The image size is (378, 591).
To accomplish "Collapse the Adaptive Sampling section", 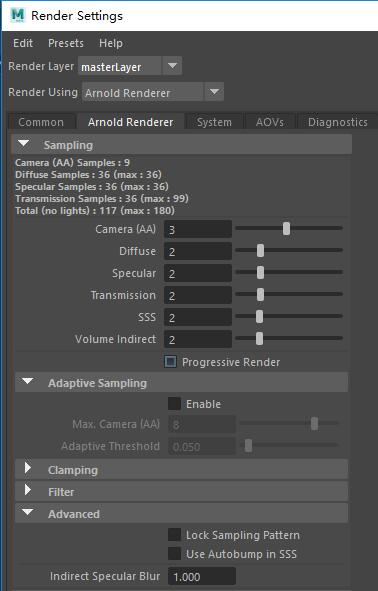I will 28,381.
